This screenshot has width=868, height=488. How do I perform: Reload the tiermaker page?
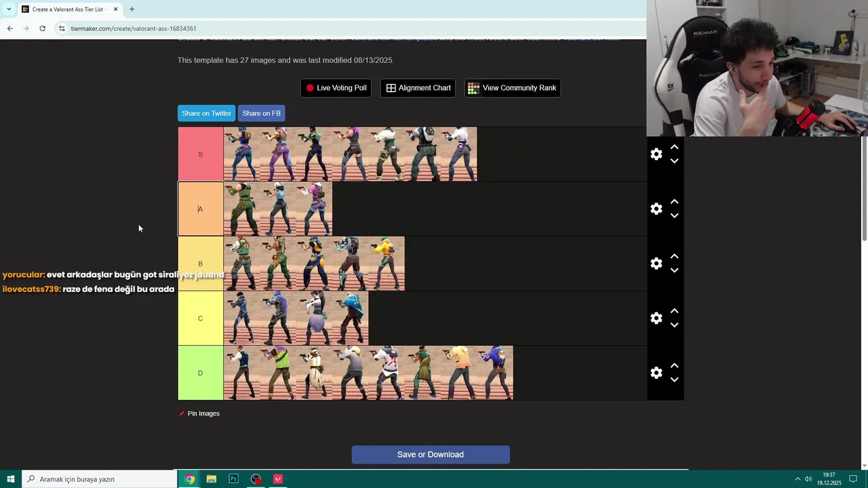[42, 28]
